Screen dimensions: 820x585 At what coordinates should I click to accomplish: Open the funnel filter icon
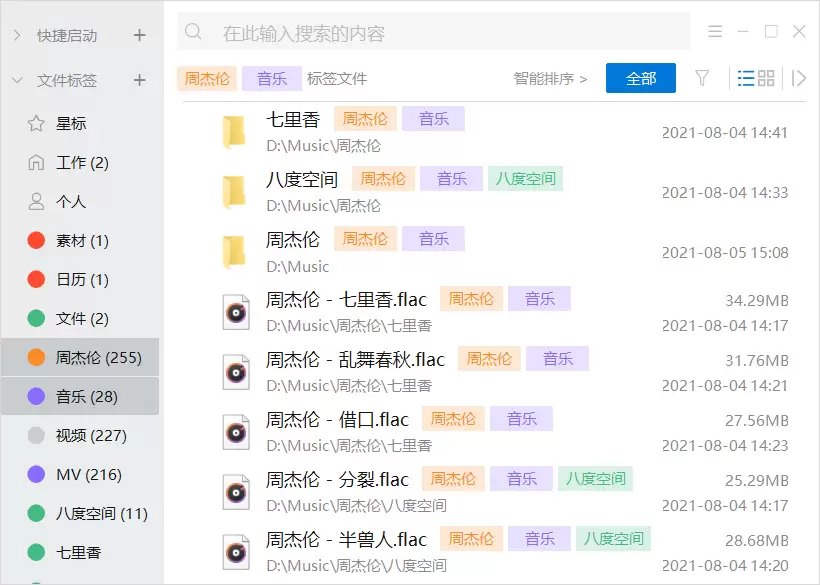point(702,78)
